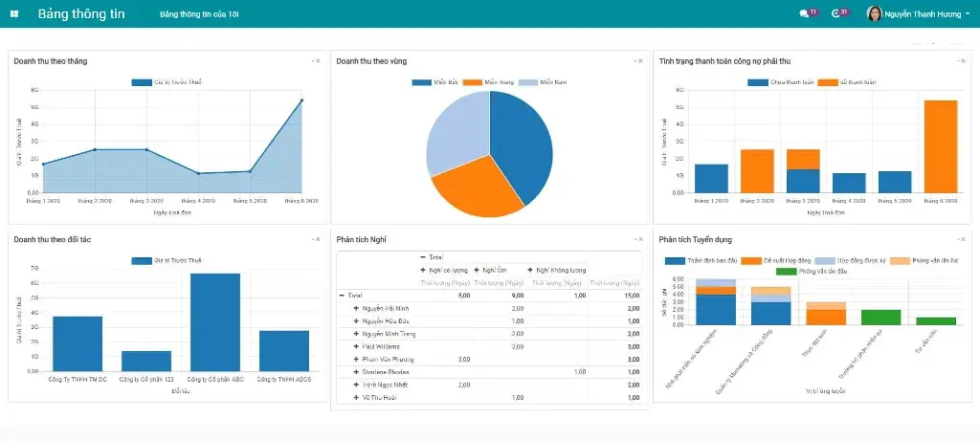
Task: Expand the Nguyễn Hải Ninh pivot row
Action: coord(356,308)
